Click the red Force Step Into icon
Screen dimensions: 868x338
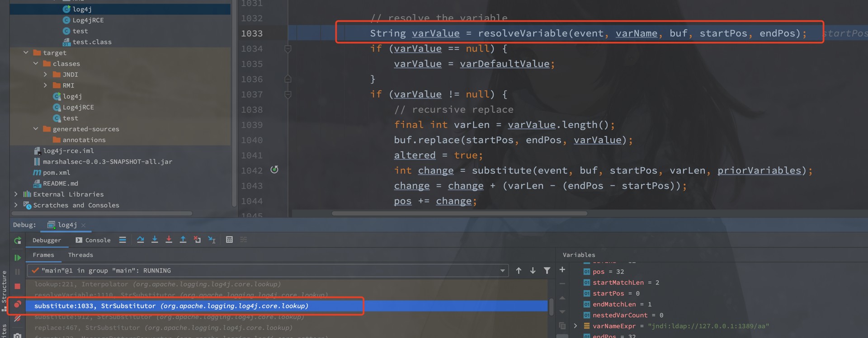point(169,240)
